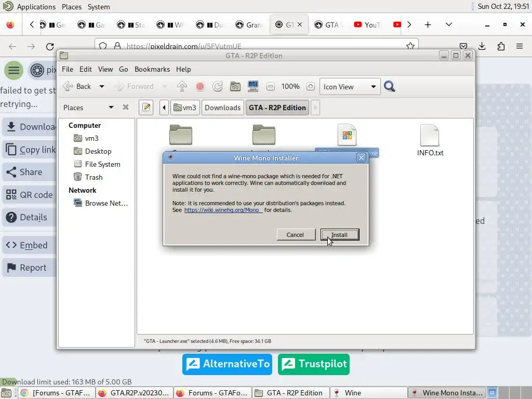Image resolution: width=532 pixels, height=399 pixels.
Task: Open the System menu in top panel
Action: point(99,7)
